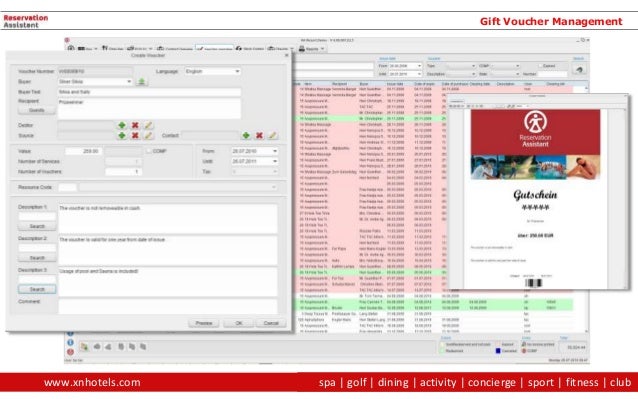This screenshot has width=638, height=399.
Task: Open the Reports toolbar menu
Action: [312, 49]
